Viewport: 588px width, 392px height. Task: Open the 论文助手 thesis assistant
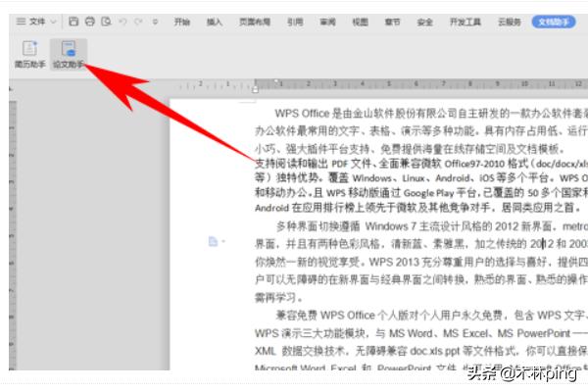coord(69,54)
